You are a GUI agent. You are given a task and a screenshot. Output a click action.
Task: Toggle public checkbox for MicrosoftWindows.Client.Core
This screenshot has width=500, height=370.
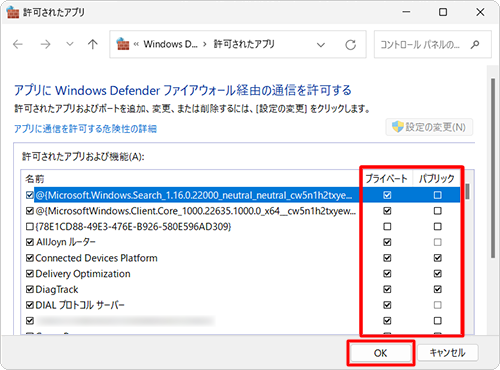coord(438,211)
